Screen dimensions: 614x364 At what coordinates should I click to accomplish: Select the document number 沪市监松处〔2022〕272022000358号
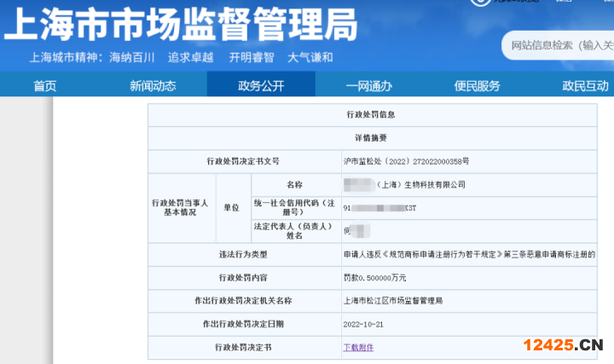pyautogui.click(x=406, y=161)
